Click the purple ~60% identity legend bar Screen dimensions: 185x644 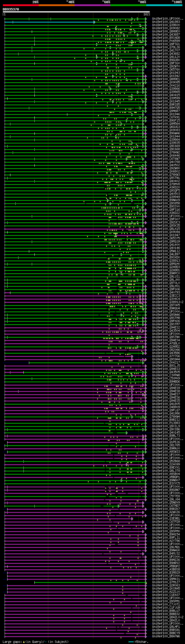point(92,5)
